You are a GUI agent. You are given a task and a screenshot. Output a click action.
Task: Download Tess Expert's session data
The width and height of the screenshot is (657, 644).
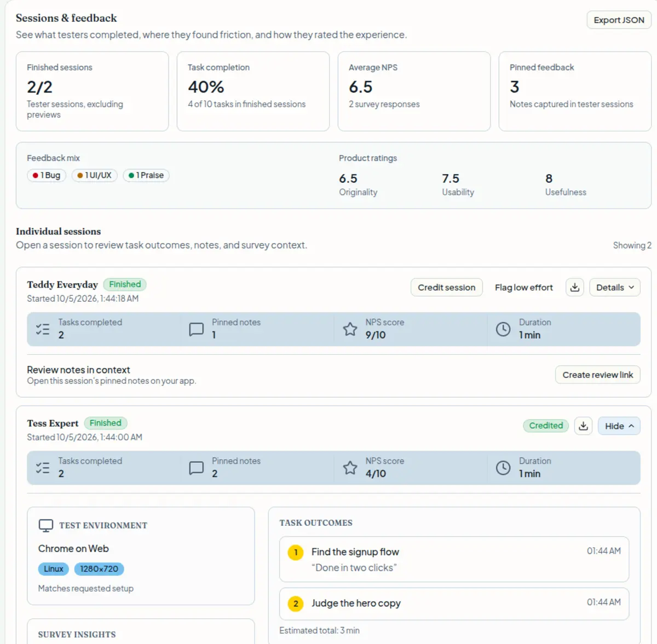click(584, 426)
